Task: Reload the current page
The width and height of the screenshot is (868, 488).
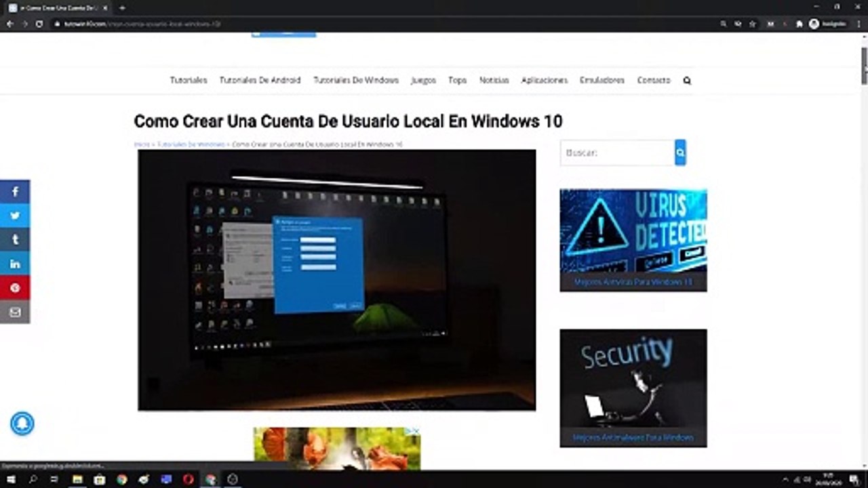Action: (x=39, y=24)
